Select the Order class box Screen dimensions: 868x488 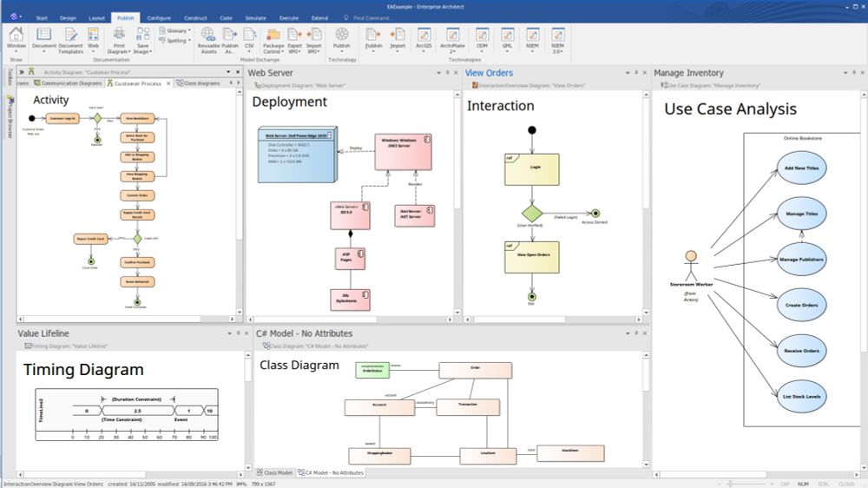475,370
